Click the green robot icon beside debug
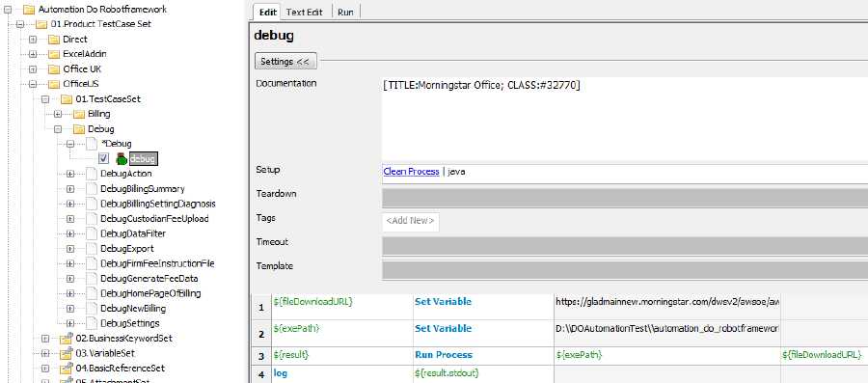 [x=122, y=159]
